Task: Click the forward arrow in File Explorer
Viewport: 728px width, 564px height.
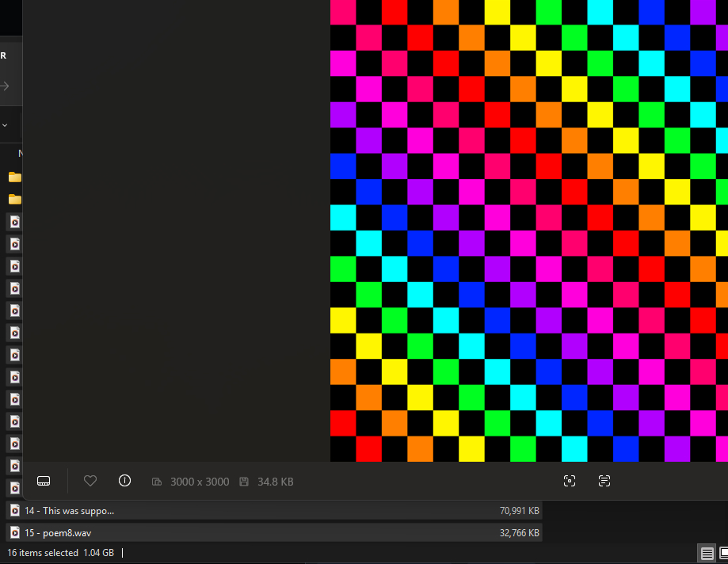Action: click(6, 86)
